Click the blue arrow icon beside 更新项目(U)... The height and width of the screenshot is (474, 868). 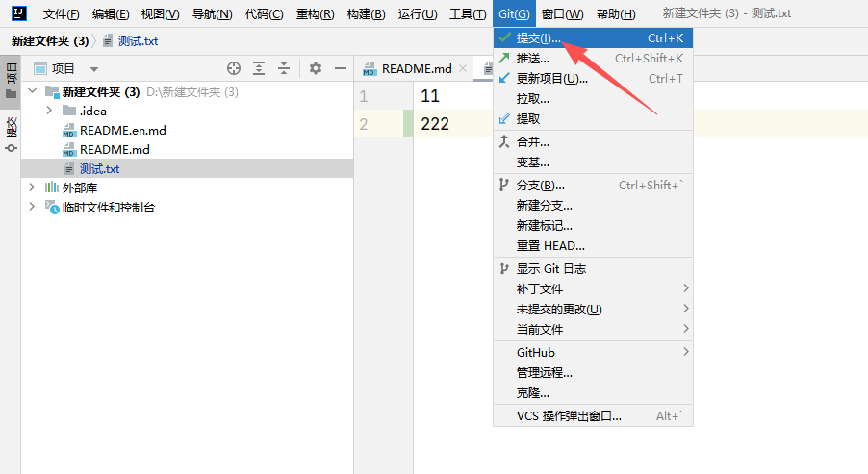(x=504, y=79)
